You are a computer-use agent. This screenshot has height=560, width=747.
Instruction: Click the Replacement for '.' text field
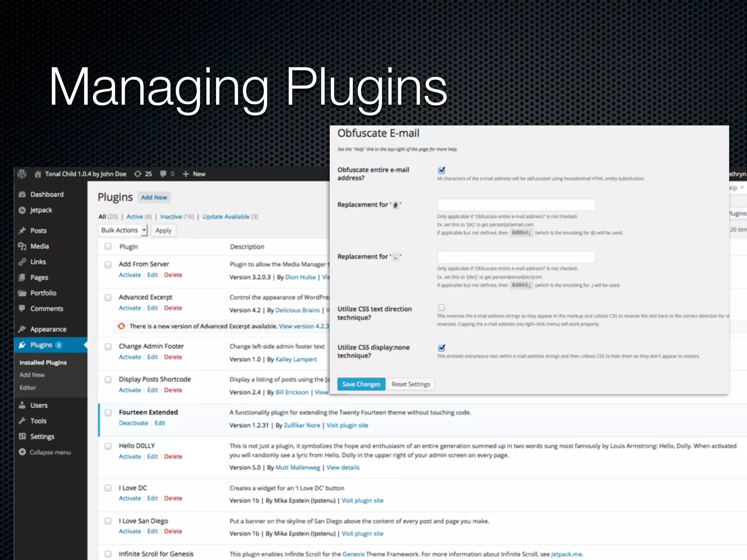point(516,257)
